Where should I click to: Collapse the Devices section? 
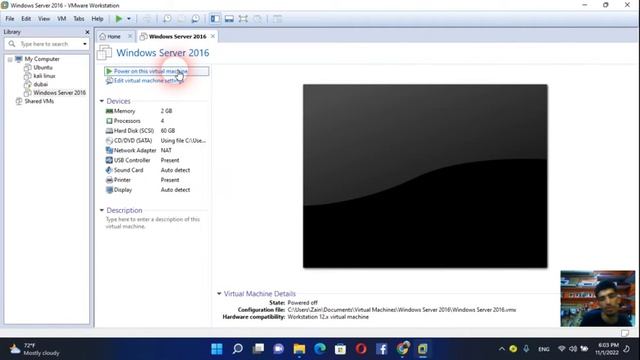[x=102, y=101]
